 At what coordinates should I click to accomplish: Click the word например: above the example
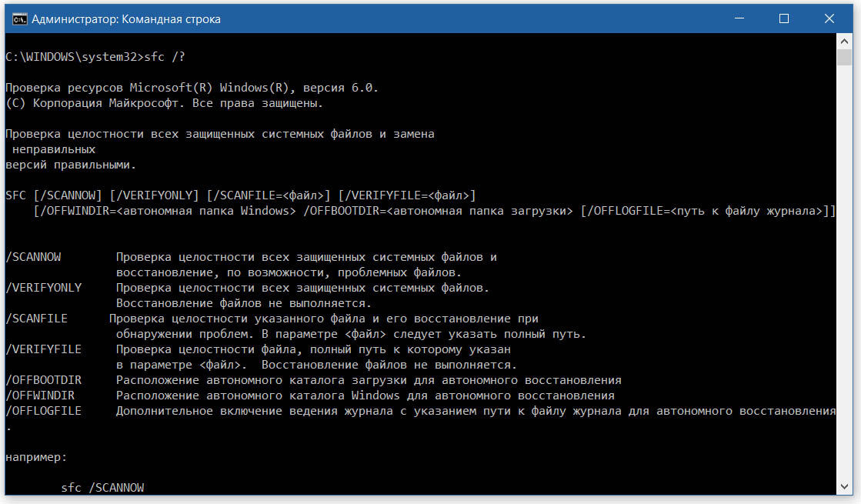point(36,457)
